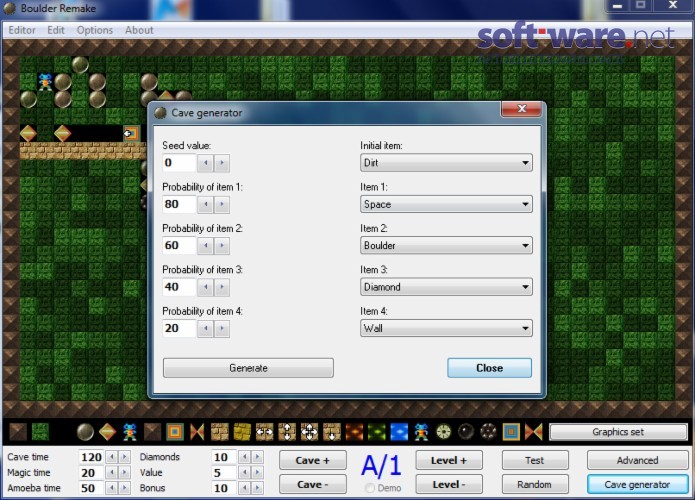The height and width of the screenshot is (500, 695).
Task: Open the Editor menu
Action: click(22, 30)
